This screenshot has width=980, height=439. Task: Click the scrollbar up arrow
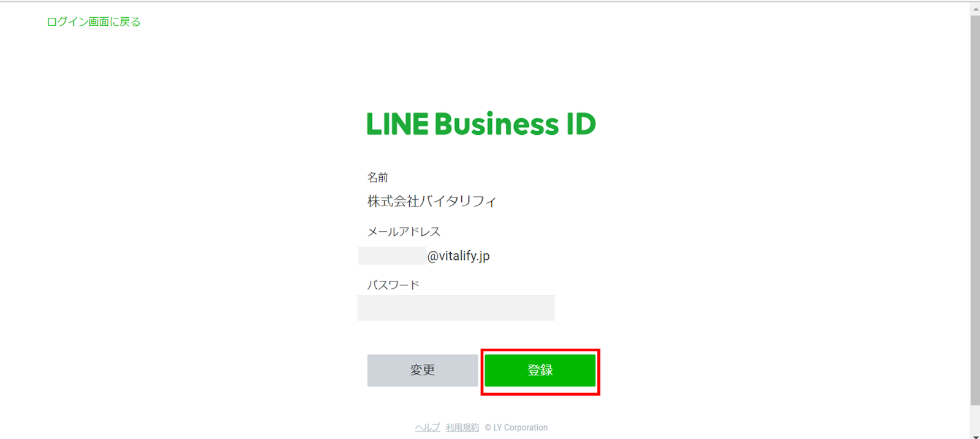[x=975, y=9]
